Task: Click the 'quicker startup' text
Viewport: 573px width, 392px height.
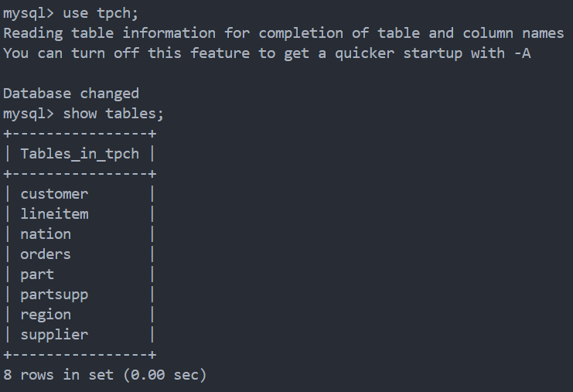Action: coord(401,53)
